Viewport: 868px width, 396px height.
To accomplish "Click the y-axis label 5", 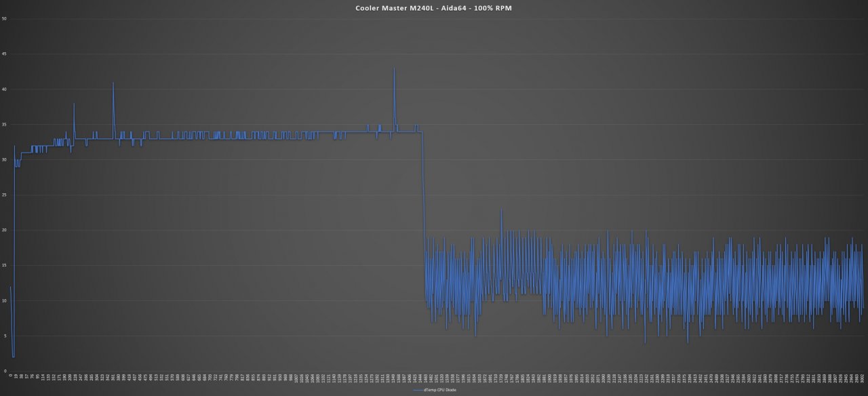I will coord(5,336).
